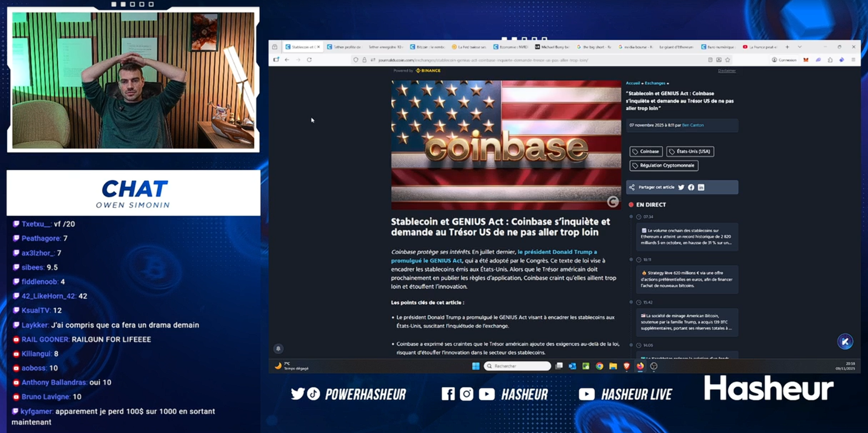Share the article on Facebook

tap(691, 188)
